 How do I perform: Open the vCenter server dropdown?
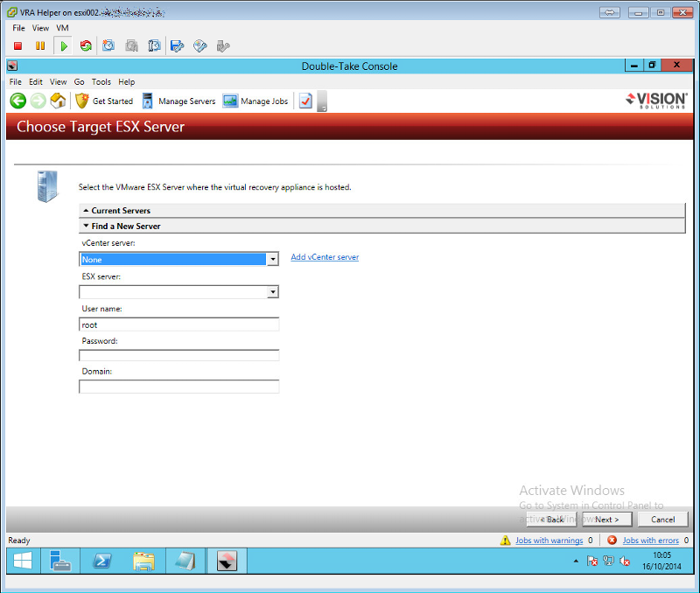pyautogui.click(x=273, y=259)
